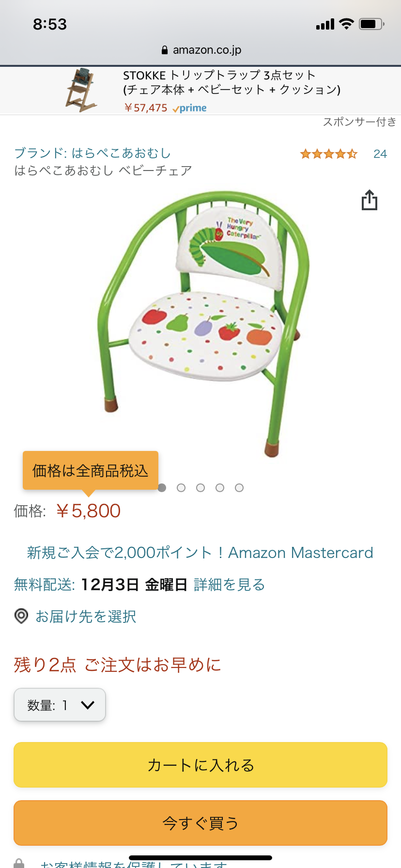Tap the 今すぐ買う buy now button
Viewport: 401px width, 868px height.
200,823
